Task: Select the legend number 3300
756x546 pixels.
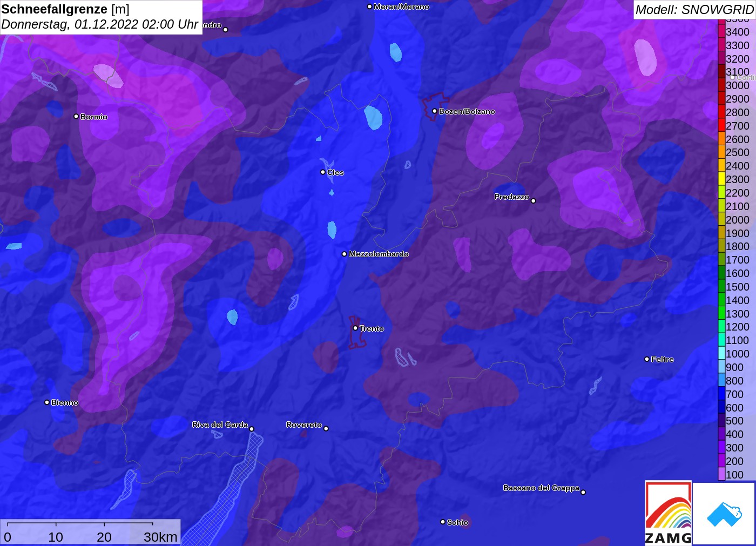Action: point(738,45)
